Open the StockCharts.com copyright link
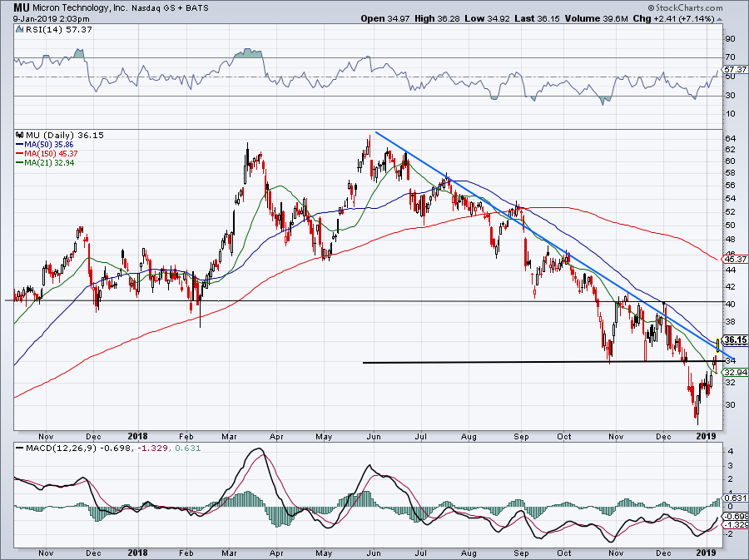The width and height of the screenshot is (749, 560). point(685,7)
